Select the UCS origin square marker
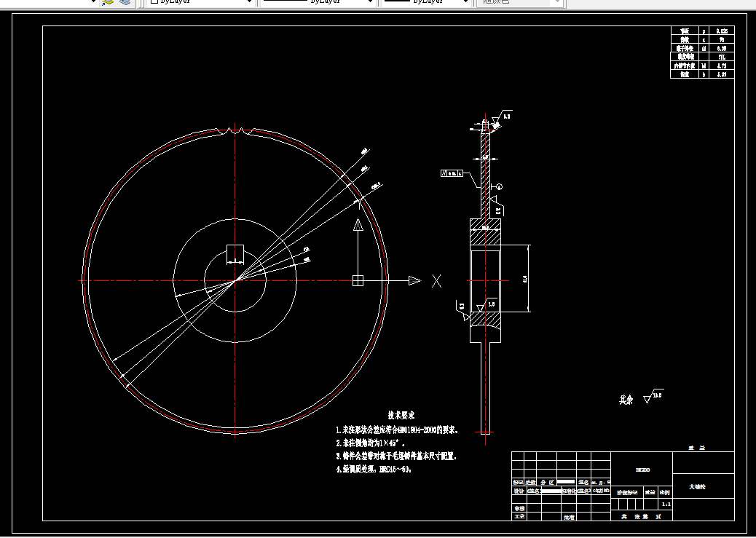Viewport: 756px width, 538px height. (x=358, y=280)
